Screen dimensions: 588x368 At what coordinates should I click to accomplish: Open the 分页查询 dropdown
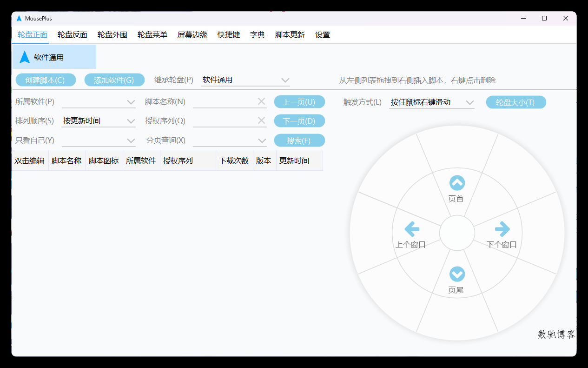[230, 141]
